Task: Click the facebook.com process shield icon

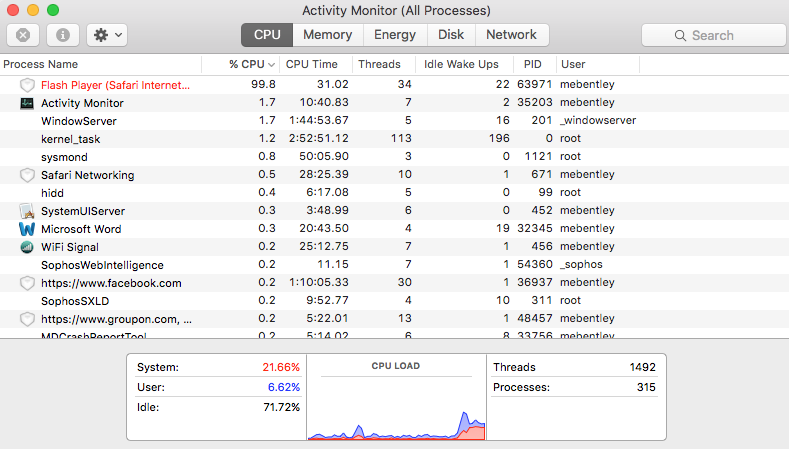Action: 27,283
